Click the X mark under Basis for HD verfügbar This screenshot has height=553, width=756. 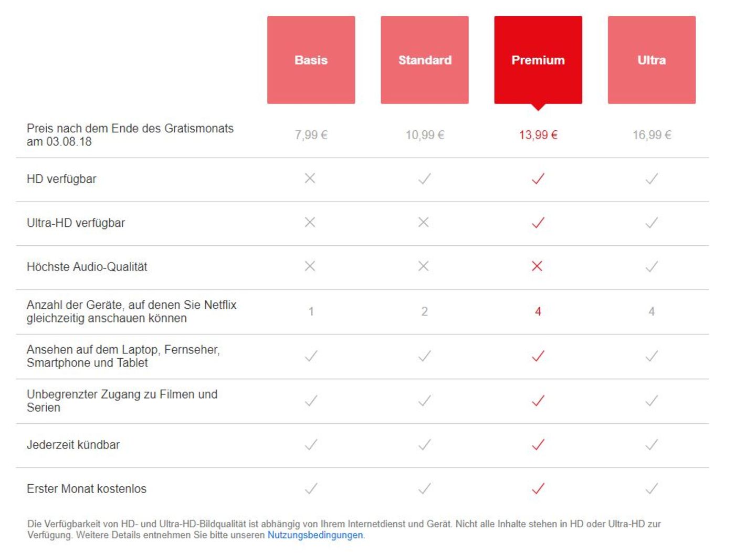310,179
